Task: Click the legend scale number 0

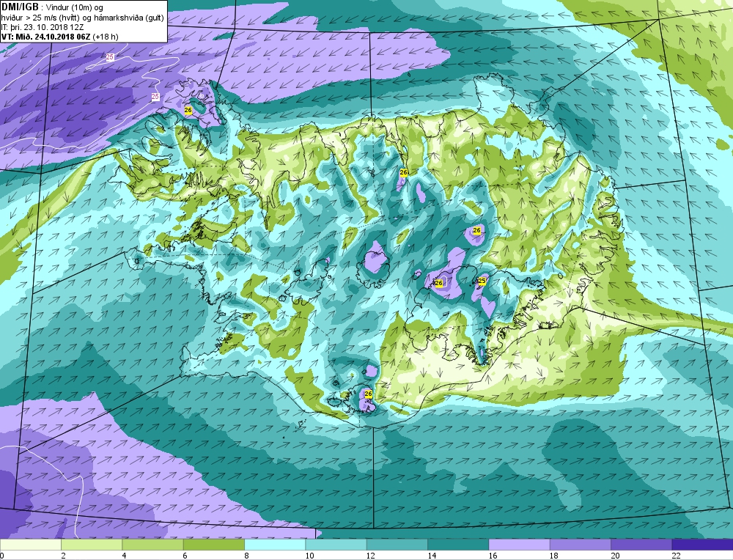Action: pyautogui.click(x=2, y=556)
